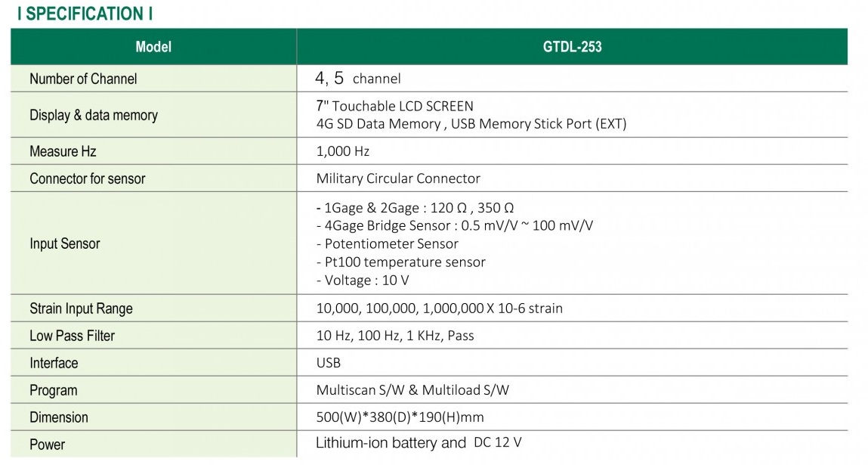Click the 'Interface' label
Image resolution: width=868 pixels, height=465 pixels.
pos(54,363)
